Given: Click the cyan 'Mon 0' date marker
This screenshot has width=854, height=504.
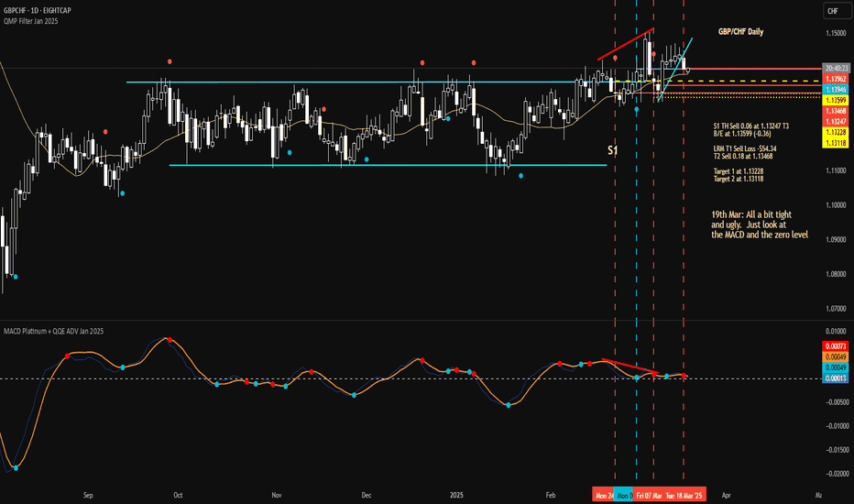Looking at the screenshot, I should click(623, 495).
